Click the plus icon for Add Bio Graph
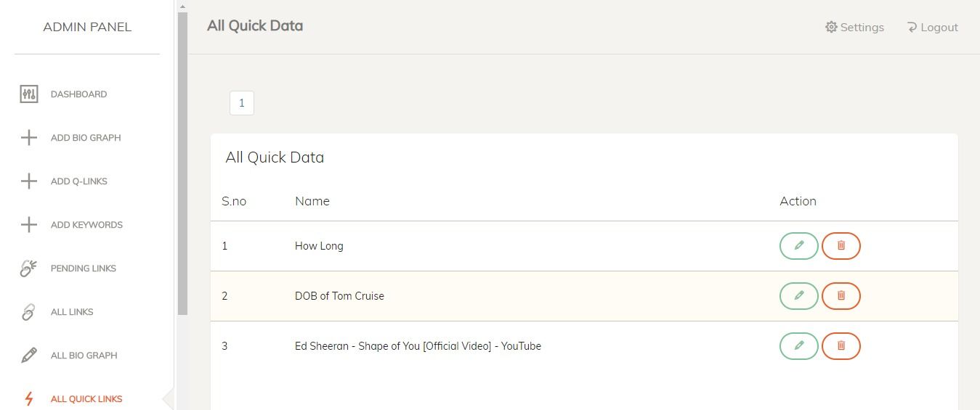The image size is (980, 410). 29,138
